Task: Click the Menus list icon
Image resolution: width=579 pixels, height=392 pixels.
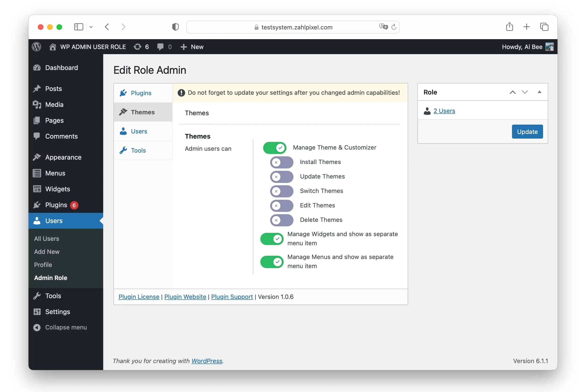Action: click(x=37, y=173)
